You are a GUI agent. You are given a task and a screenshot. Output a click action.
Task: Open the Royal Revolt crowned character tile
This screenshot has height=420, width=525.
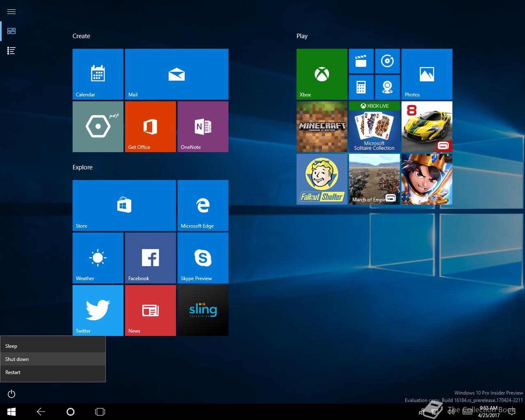point(427,179)
